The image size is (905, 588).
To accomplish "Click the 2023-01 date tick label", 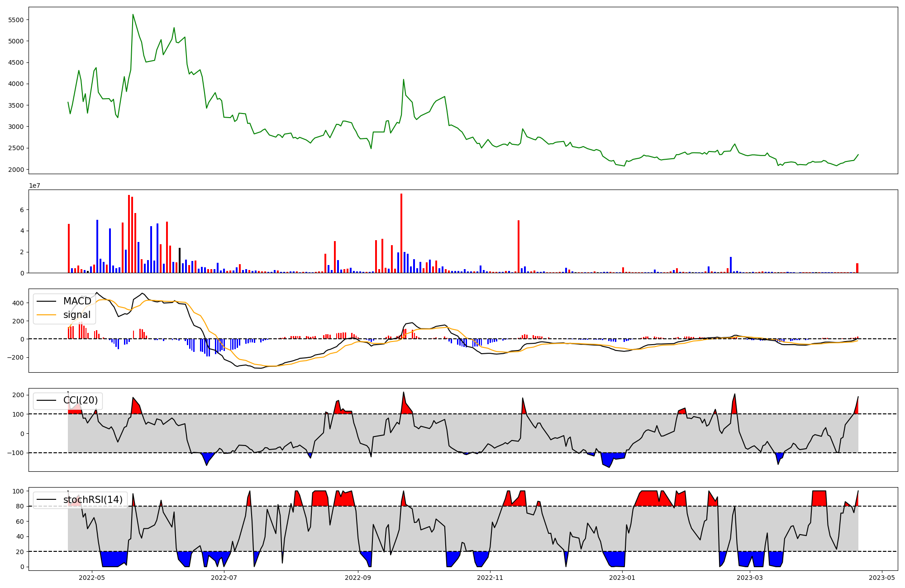I will (622, 578).
